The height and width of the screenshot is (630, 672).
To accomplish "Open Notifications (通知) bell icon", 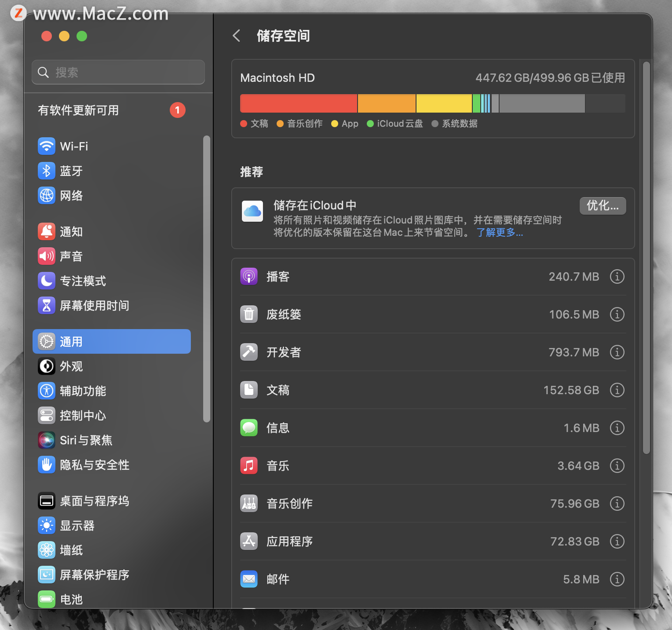I will point(46,231).
